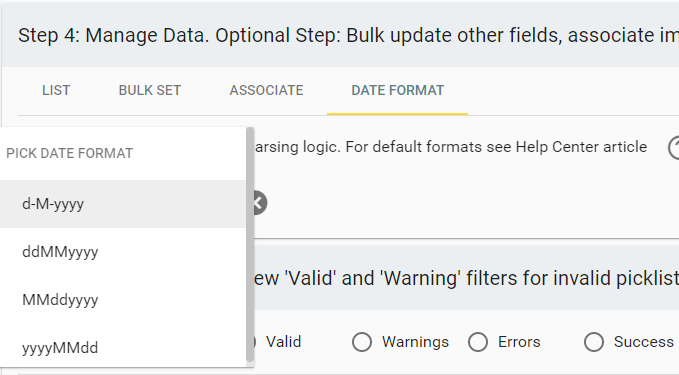The height and width of the screenshot is (375, 679).
Task: Choose the Valid filter option
Action: coord(283,342)
